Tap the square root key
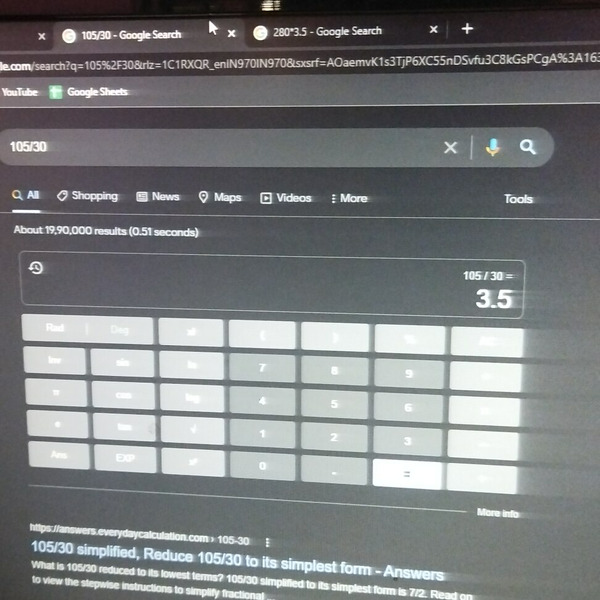 pos(192,430)
